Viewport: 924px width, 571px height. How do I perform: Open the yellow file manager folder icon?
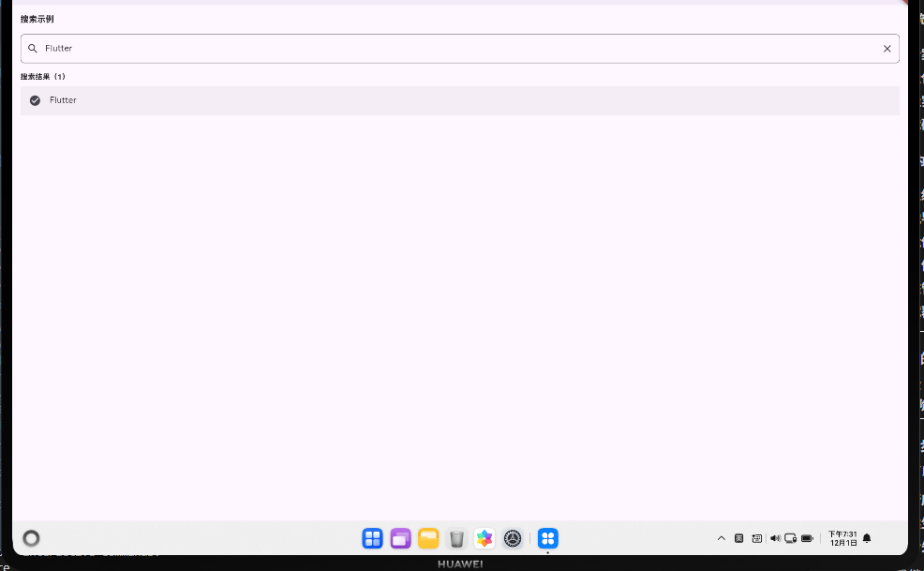[x=428, y=538]
